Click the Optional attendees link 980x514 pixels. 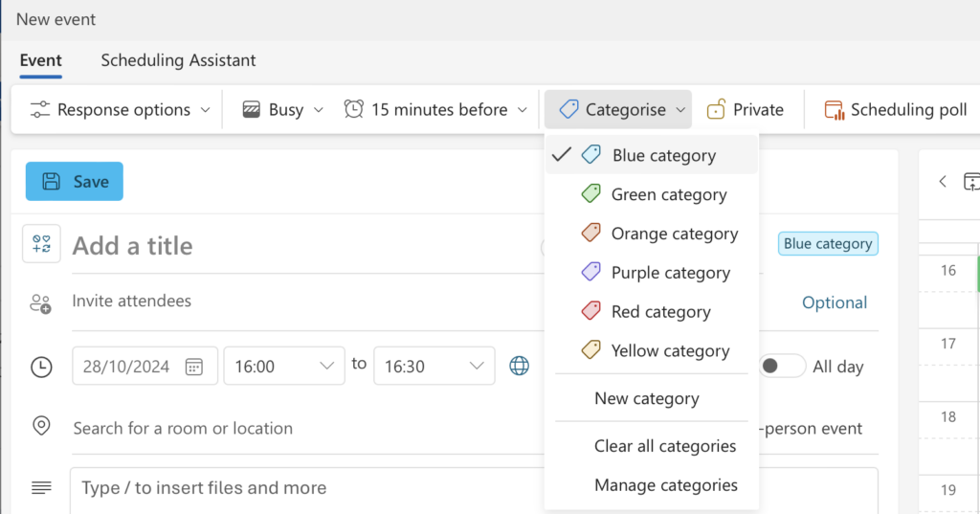click(835, 302)
